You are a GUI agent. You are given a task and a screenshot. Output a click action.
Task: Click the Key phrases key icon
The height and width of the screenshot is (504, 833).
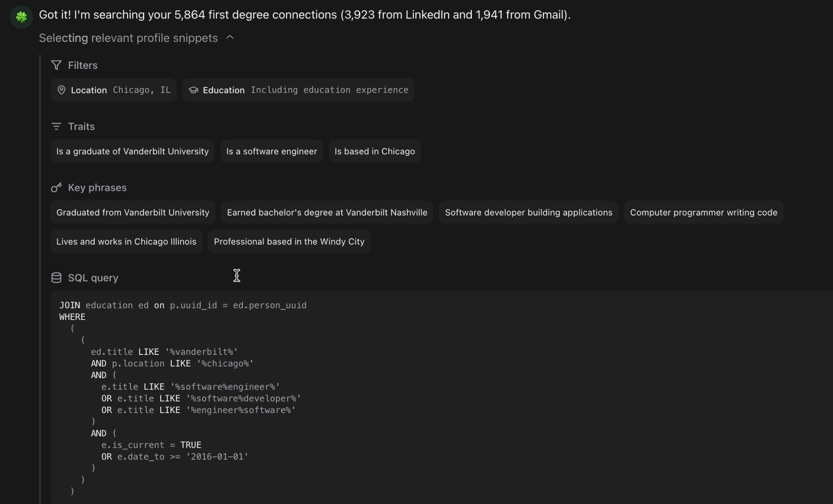[56, 188]
